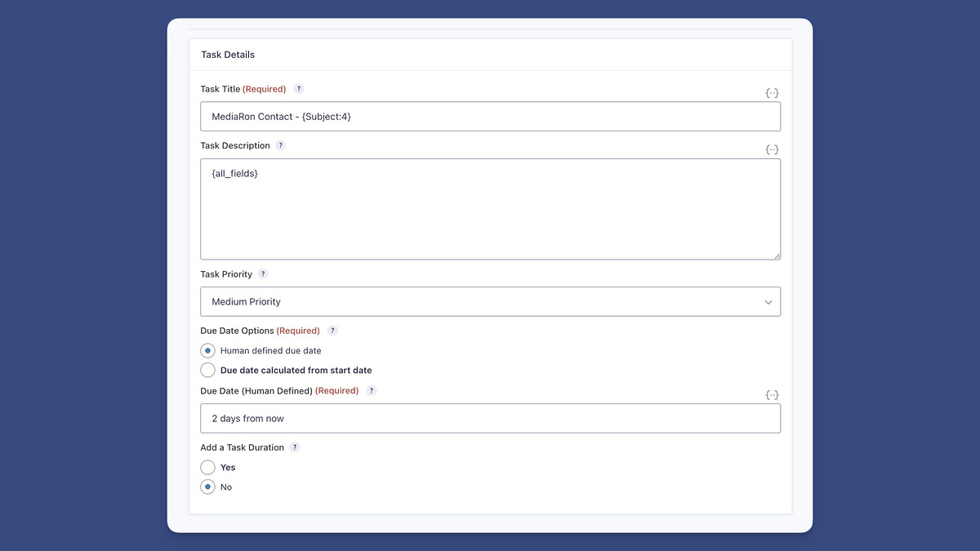Open merge tag picker for Task Title
The image size is (980, 551).
[x=772, y=93]
